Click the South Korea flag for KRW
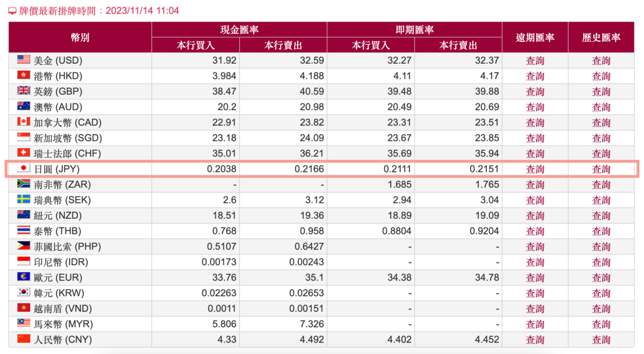The image size is (644, 354). tap(24, 293)
